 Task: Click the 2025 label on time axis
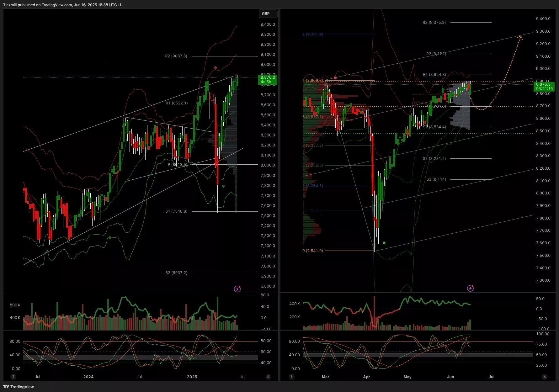192,377
